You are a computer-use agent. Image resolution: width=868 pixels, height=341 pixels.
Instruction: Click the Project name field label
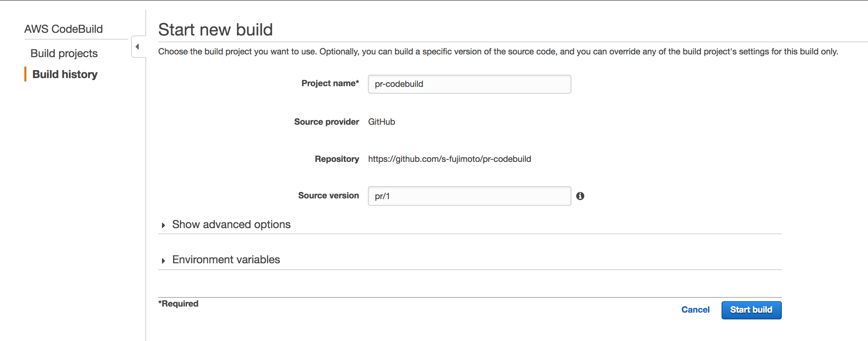tap(330, 83)
